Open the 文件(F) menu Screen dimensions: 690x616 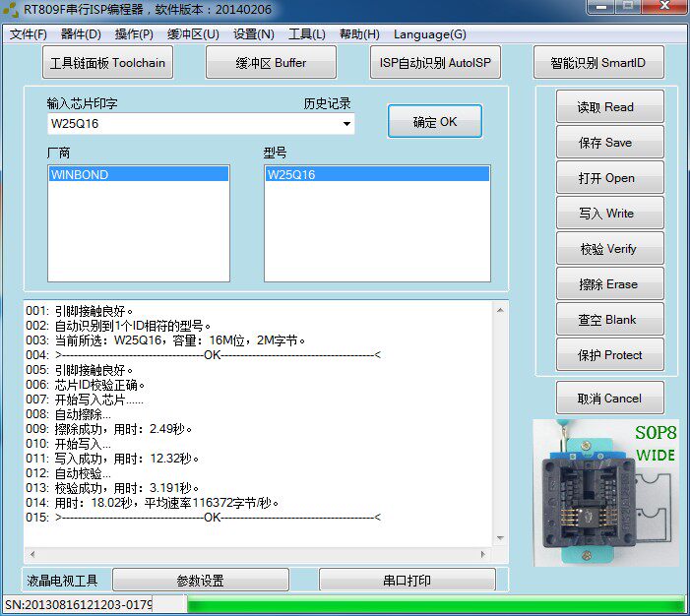point(29,34)
